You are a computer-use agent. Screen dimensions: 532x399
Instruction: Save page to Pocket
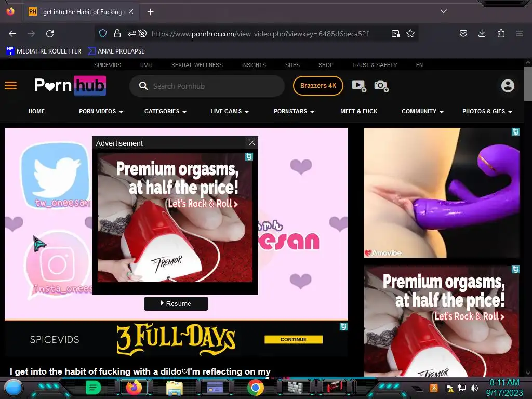(463, 33)
